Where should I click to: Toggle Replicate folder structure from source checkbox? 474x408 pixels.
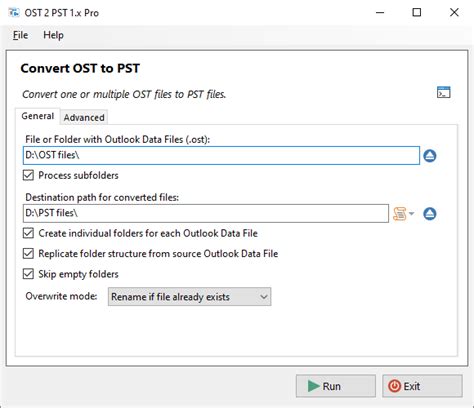28,254
